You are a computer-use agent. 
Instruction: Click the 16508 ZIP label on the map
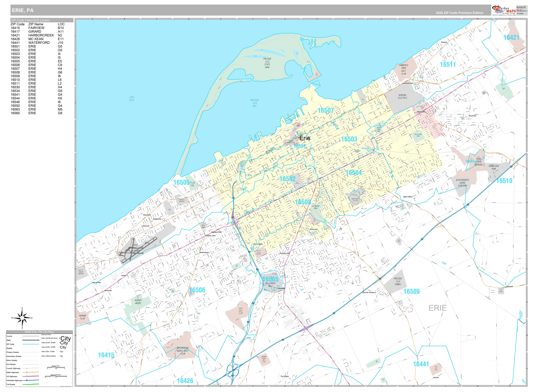[x=303, y=202]
